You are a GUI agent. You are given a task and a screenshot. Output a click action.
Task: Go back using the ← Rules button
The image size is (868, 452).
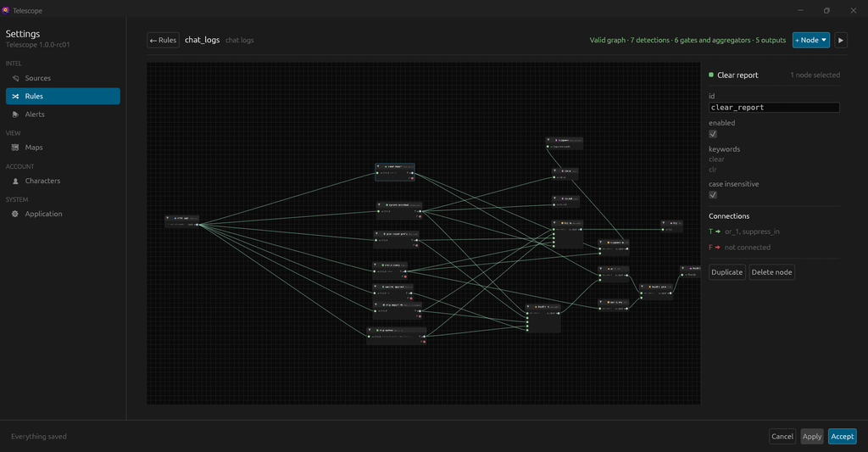point(164,40)
